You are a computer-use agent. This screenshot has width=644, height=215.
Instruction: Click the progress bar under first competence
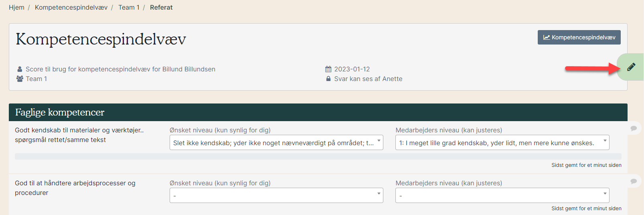[318, 156]
